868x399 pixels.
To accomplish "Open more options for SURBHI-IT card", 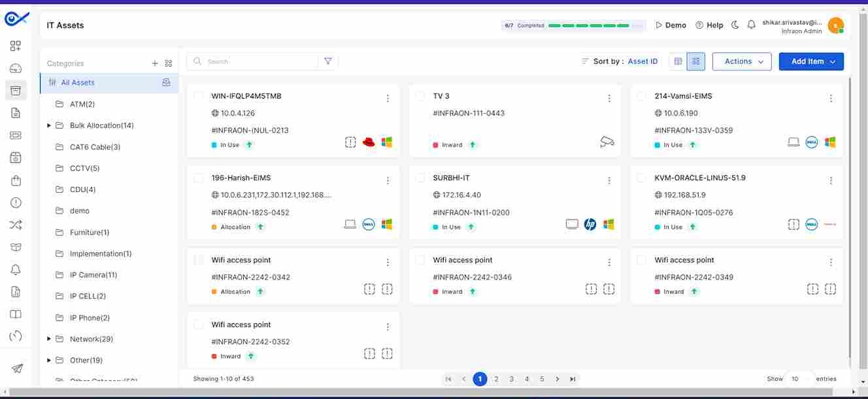I will (609, 180).
